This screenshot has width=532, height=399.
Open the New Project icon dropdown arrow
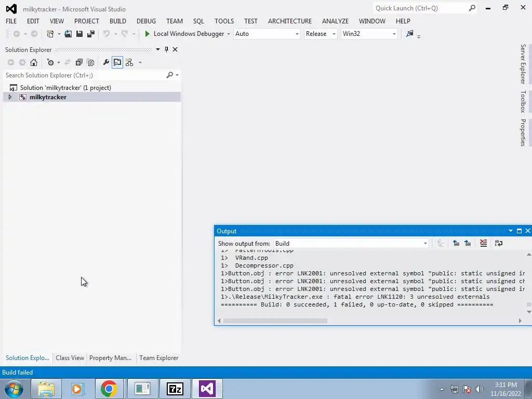click(59, 34)
